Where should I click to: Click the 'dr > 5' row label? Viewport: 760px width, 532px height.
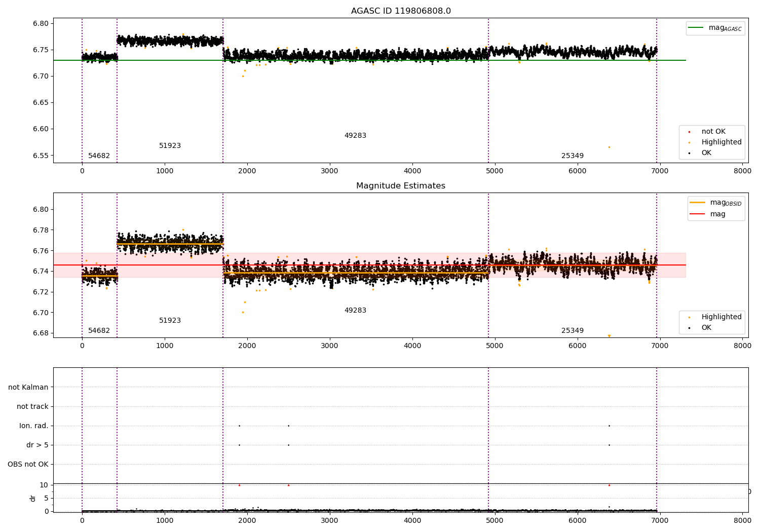point(37,445)
